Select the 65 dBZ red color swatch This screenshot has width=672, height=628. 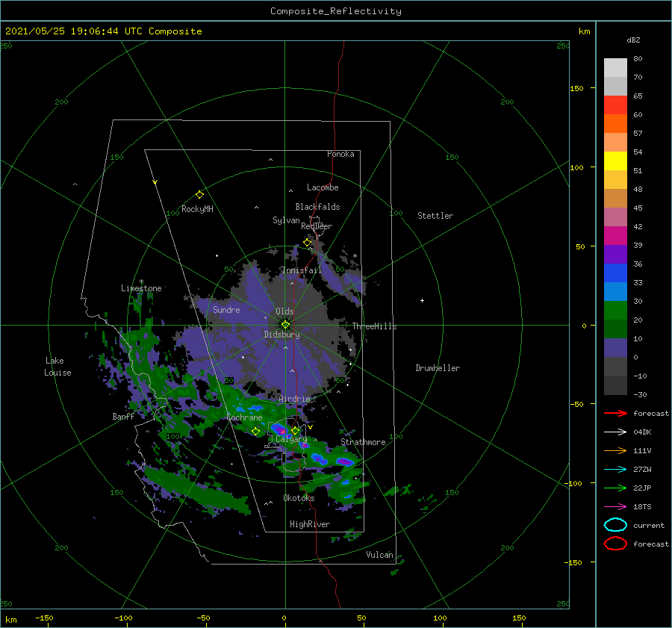(x=615, y=105)
